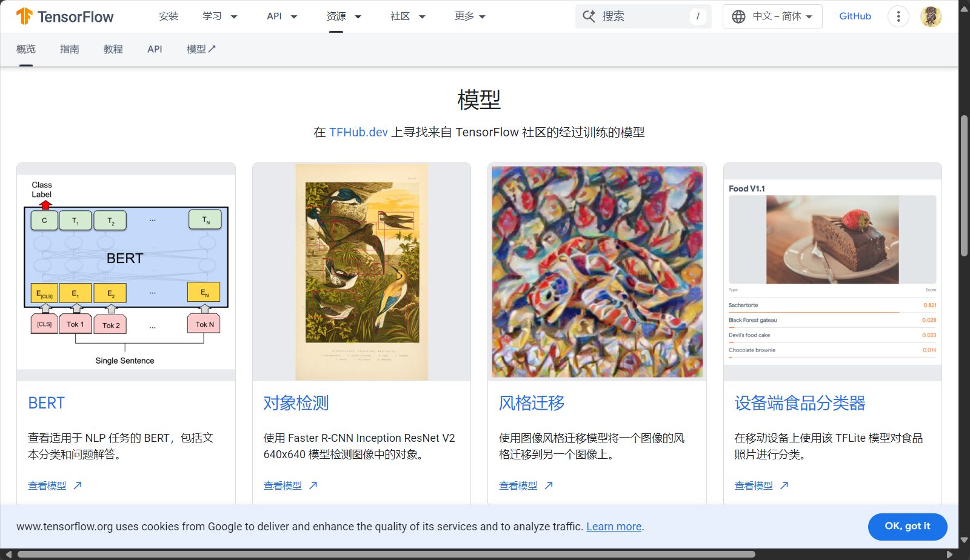Open the GitHub link
This screenshot has width=970, height=560.
tap(855, 16)
